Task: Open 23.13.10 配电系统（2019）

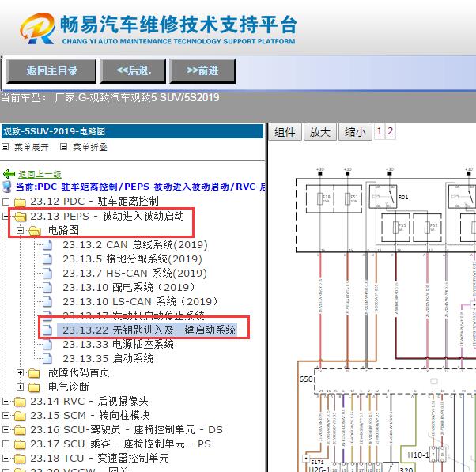Action: 129,288
